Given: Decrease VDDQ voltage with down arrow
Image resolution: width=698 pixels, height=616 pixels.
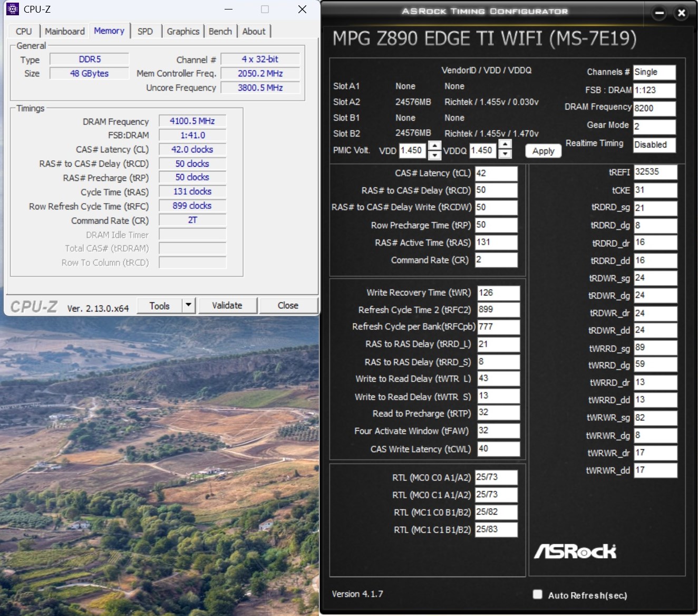Looking at the screenshot, I should click(505, 154).
